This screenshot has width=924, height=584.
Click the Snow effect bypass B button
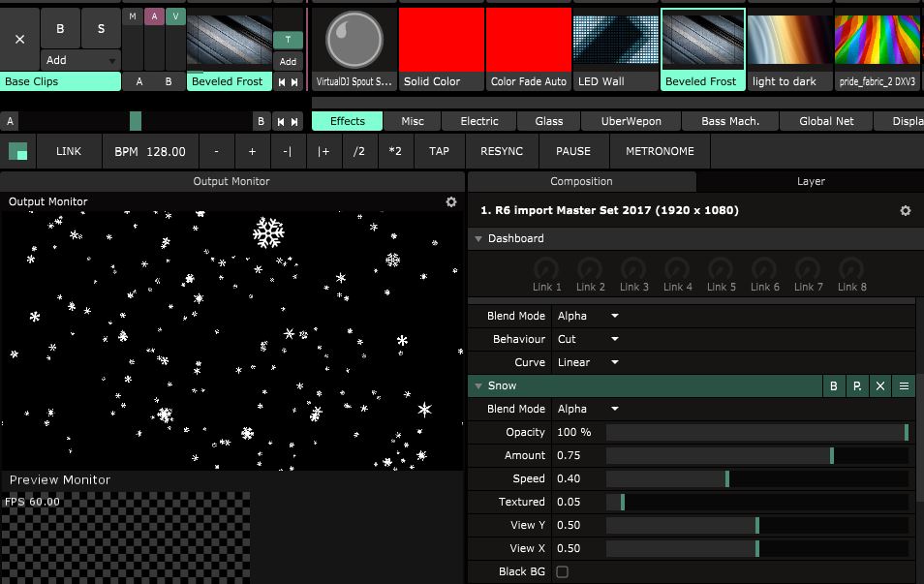click(x=834, y=386)
